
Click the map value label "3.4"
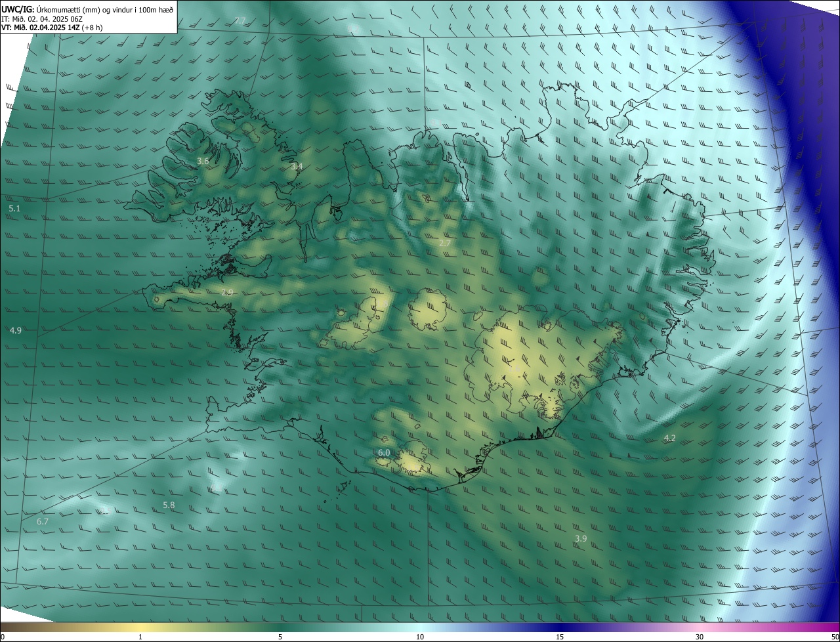coord(297,167)
